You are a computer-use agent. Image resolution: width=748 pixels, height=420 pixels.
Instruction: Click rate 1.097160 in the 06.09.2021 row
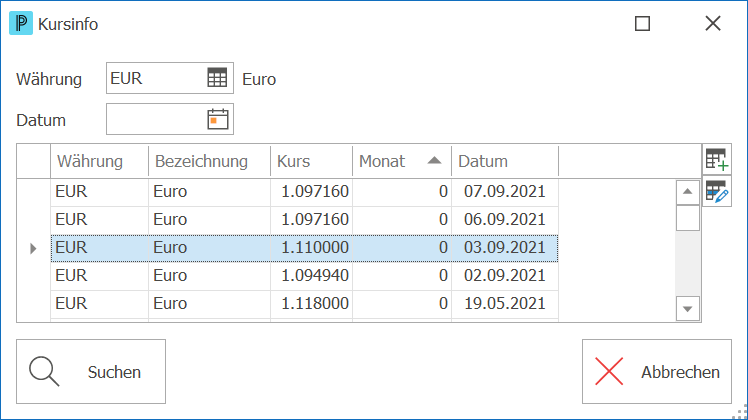(312, 220)
